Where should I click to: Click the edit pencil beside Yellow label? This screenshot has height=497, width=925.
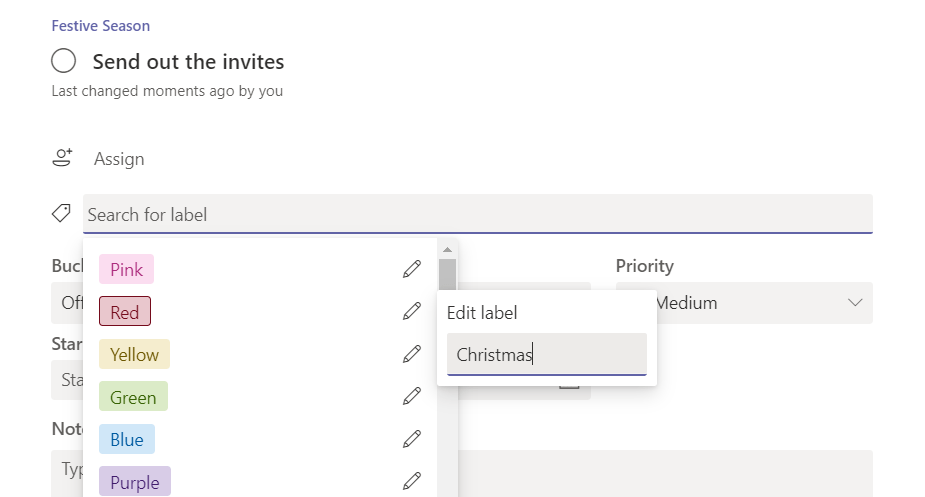pyautogui.click(x=411, y=354)
